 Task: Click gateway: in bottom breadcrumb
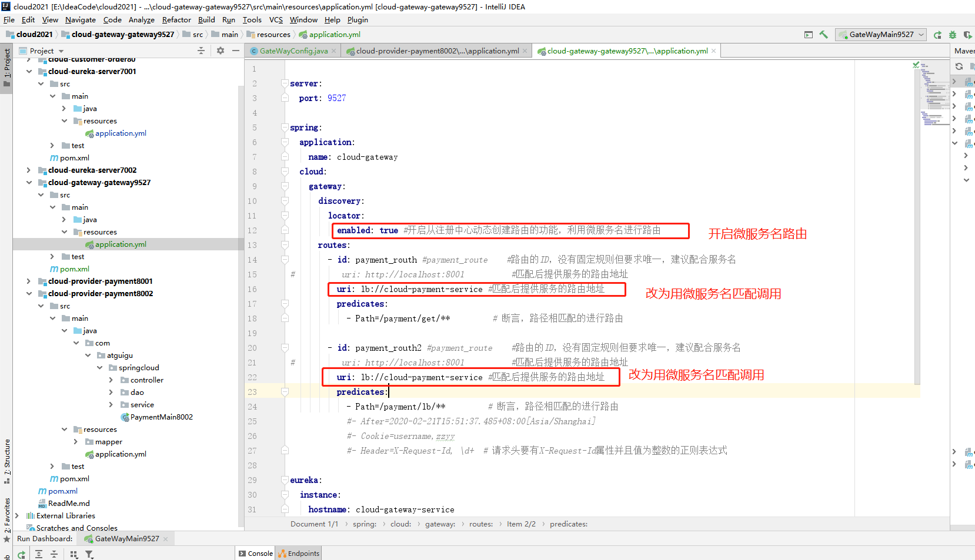pos(440,524)
